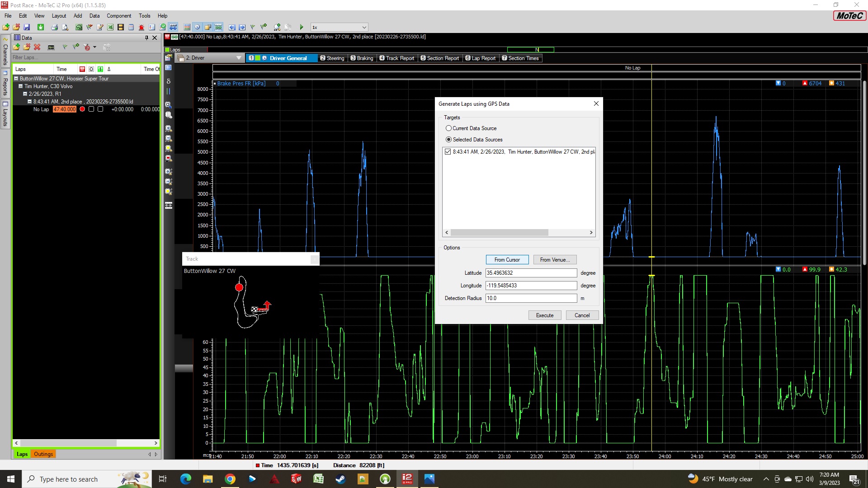
Task: Open the Component menu
Action: click(x=119, y=16)
